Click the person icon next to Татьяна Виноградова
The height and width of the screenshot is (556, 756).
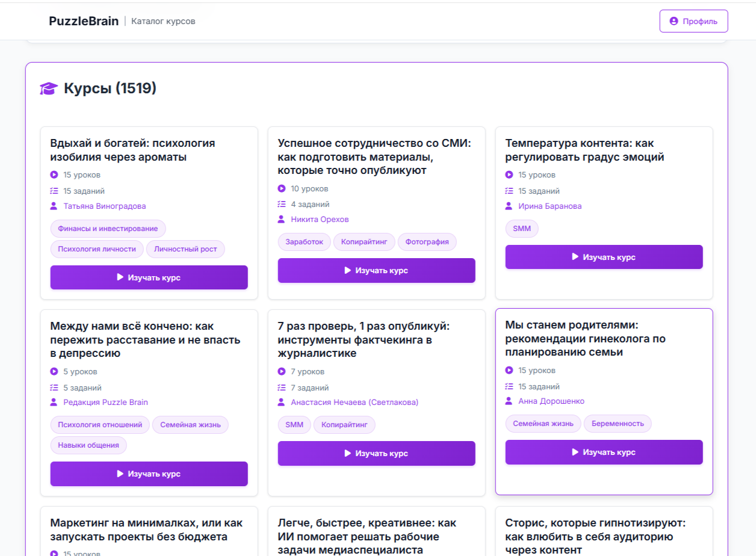(54, 206)
